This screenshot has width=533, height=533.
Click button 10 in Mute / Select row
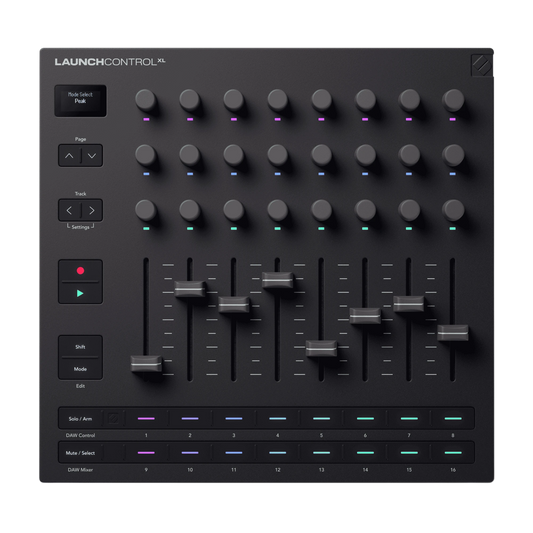click(190, 453)
